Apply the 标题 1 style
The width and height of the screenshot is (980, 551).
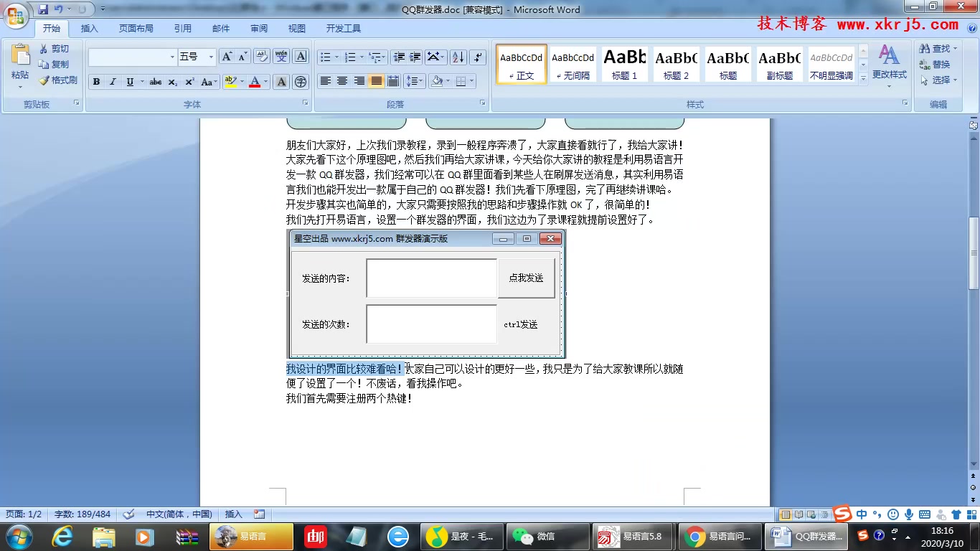[x=624, y=65]
